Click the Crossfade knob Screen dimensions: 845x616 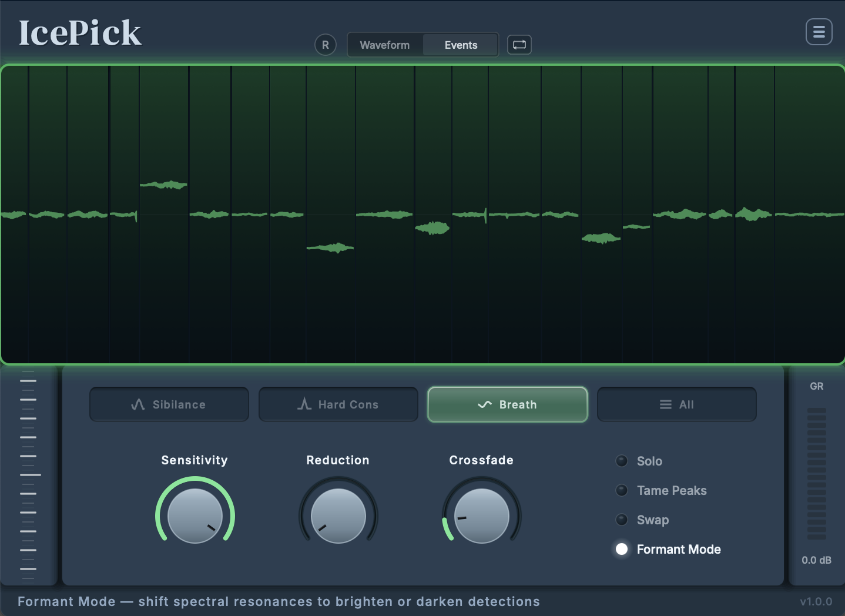482,515
